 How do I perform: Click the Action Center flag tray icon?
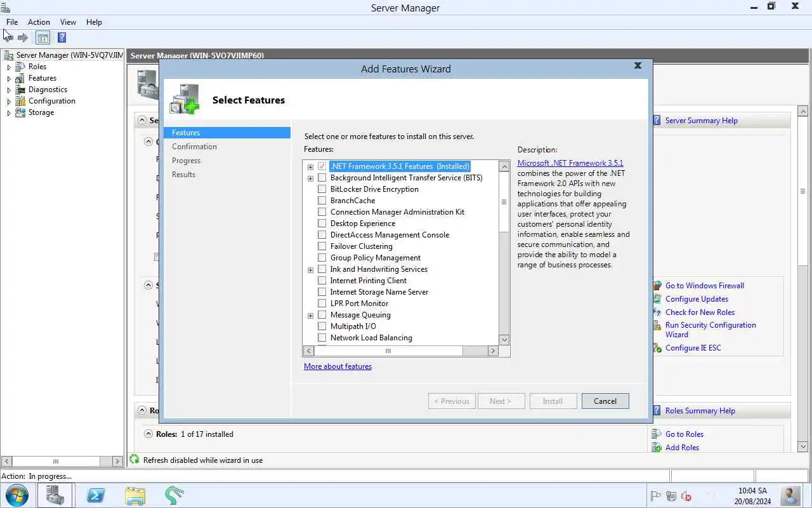click(x=656, y=496)
